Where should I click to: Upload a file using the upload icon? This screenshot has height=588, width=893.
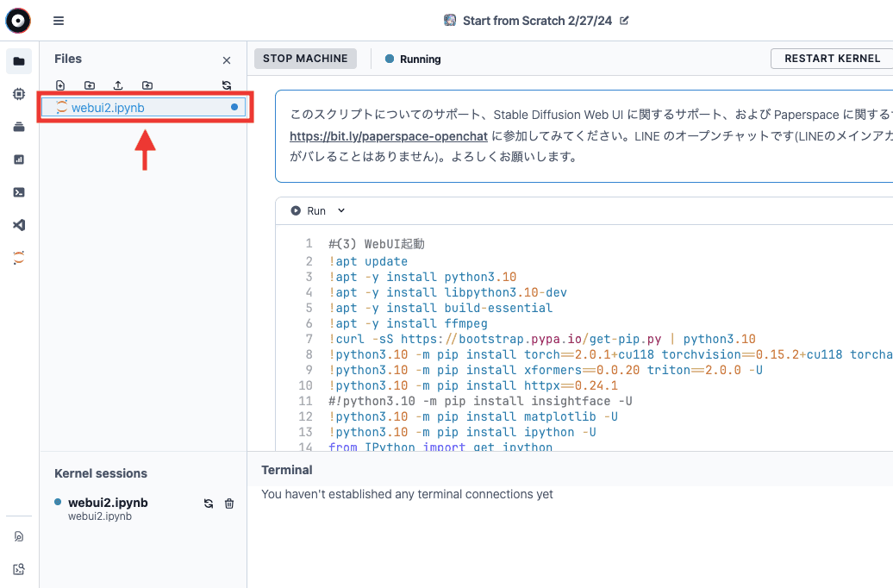point(118,84)
